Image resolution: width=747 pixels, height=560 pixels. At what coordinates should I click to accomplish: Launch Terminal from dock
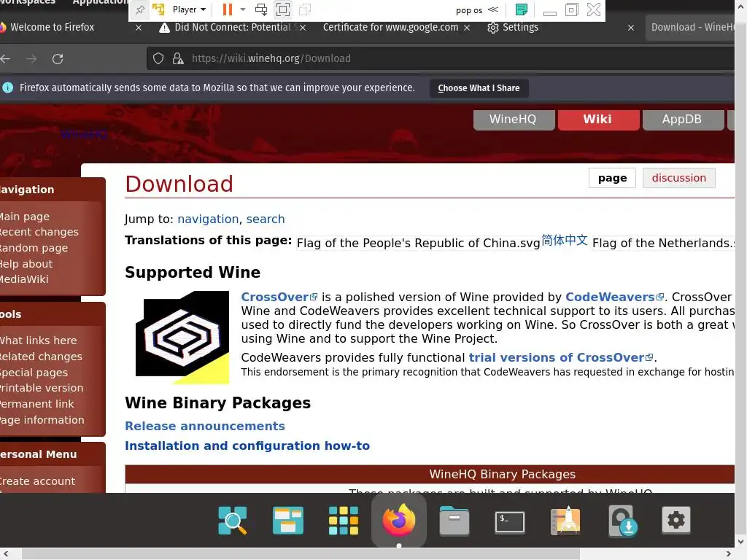click(x=510, y=522)
